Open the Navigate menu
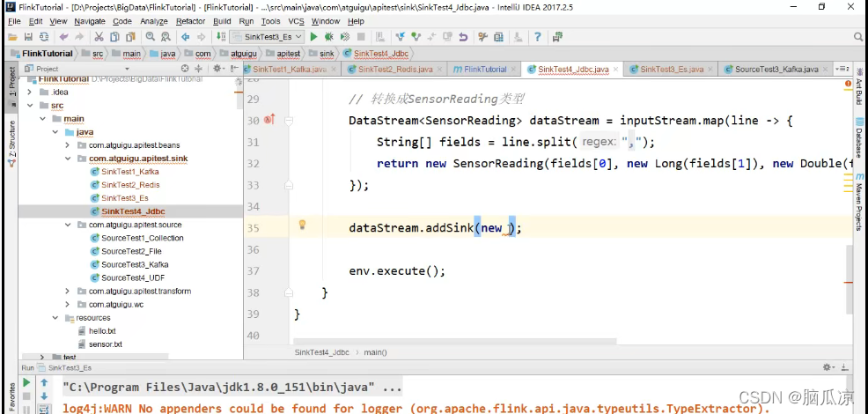The height and width of the screenshot is (414, 868). pos(90,21)
